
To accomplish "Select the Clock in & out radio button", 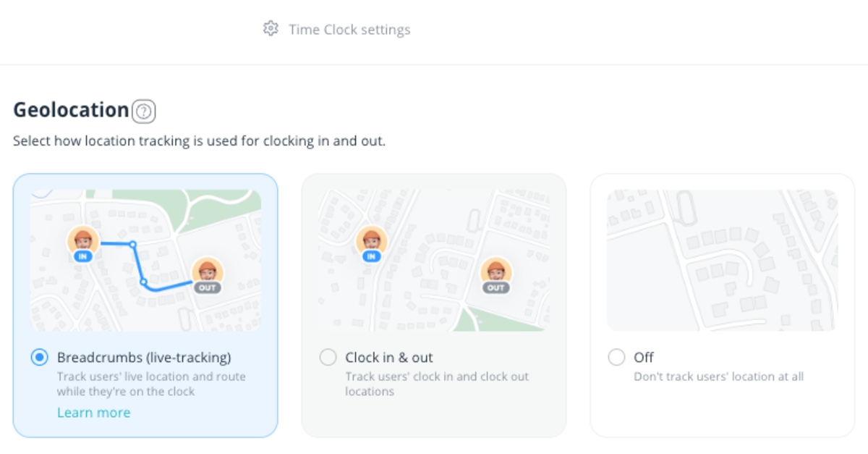I will point(328,357).
